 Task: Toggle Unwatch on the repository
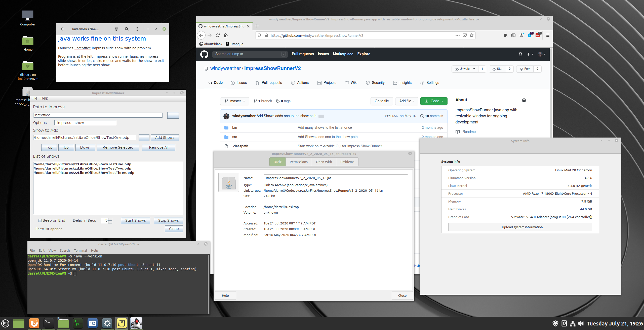(x=465, y=69)
